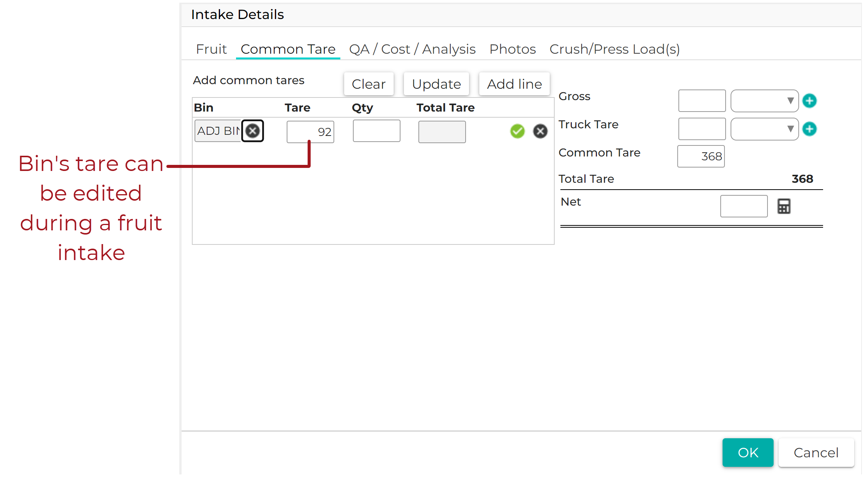Screen dimensions: 868x479
Task: Click the ADJ BIN bin field
Action: coord(219,131)
